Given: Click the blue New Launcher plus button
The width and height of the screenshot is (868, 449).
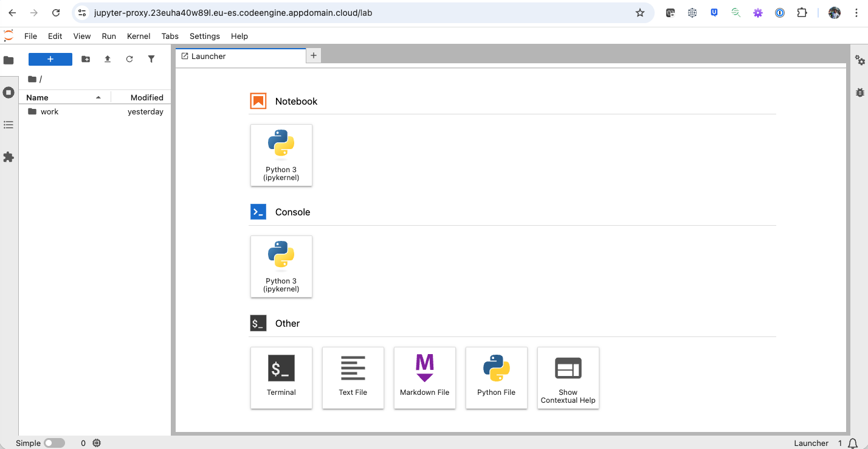Looking at the screenshot, I should click(50, 59).
